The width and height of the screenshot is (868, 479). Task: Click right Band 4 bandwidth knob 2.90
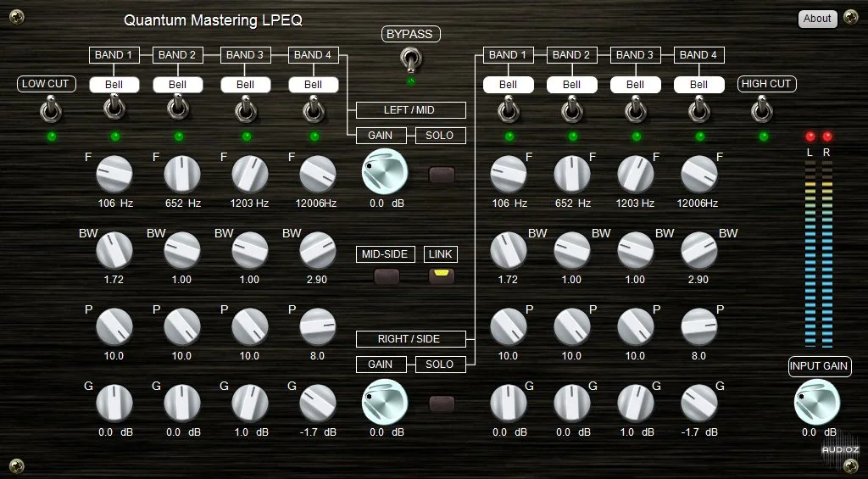699,250
